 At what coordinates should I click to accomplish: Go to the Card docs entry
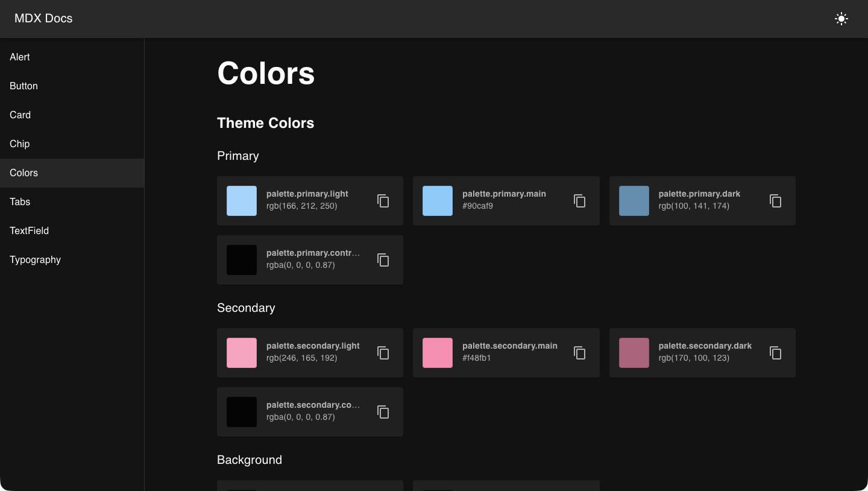20,115
